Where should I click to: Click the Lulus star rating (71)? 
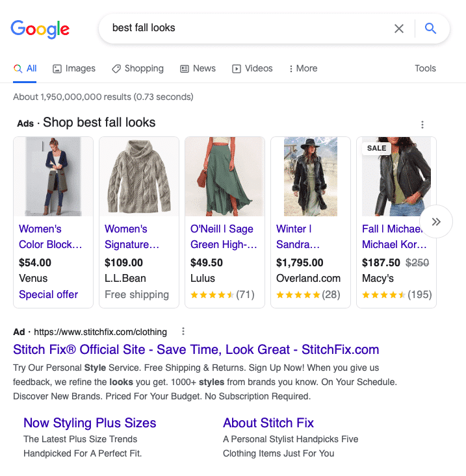(222, 294)
